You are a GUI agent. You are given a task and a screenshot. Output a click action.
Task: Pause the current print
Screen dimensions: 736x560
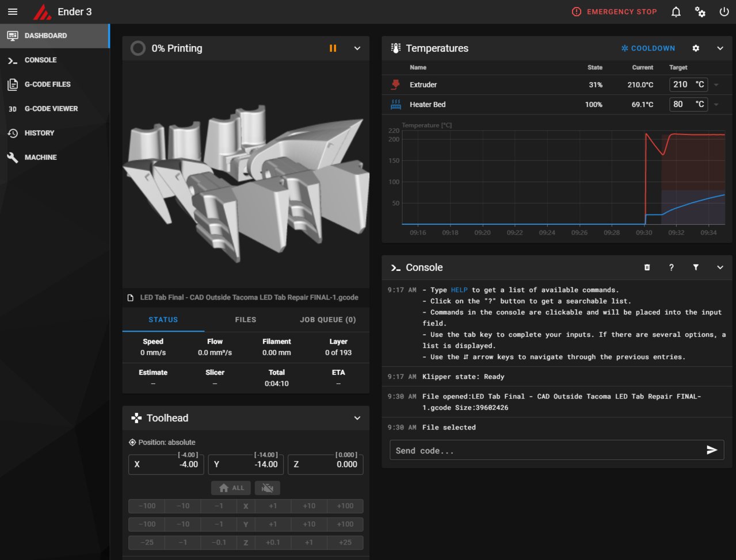click(333, 48)
